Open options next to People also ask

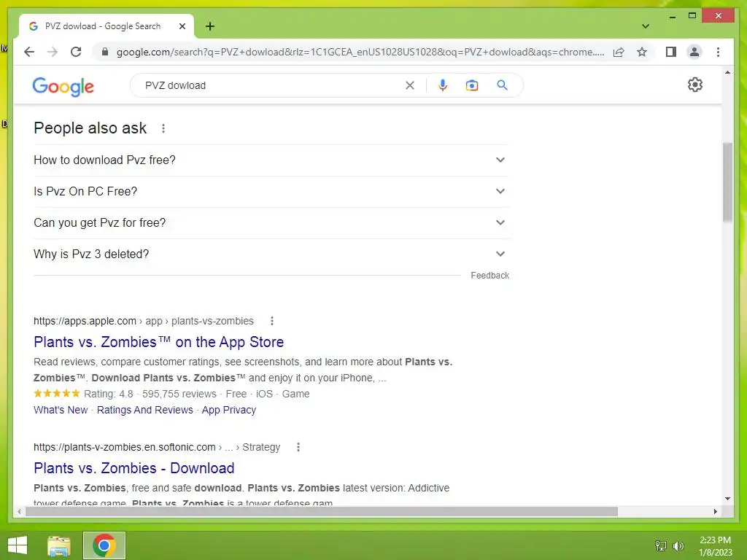tap(163, 128)
